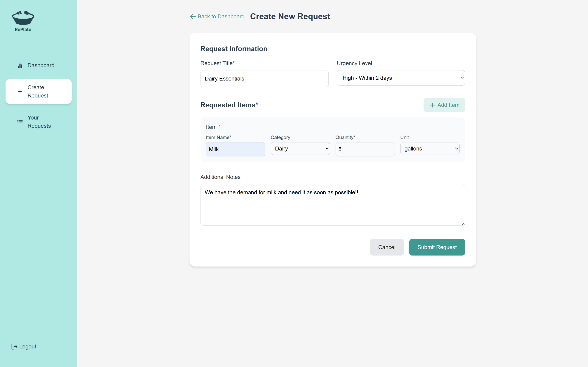Screen dimensions: 588x367
Task: Open Your Requests in the sidebar
Action: coord(39,122)
